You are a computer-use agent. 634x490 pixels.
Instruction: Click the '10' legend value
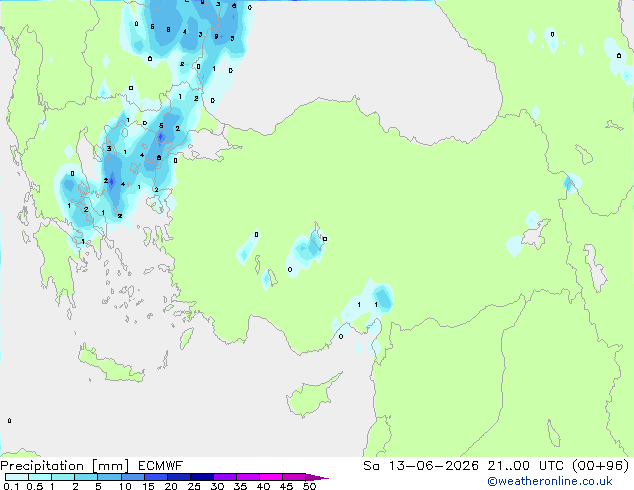125,486
